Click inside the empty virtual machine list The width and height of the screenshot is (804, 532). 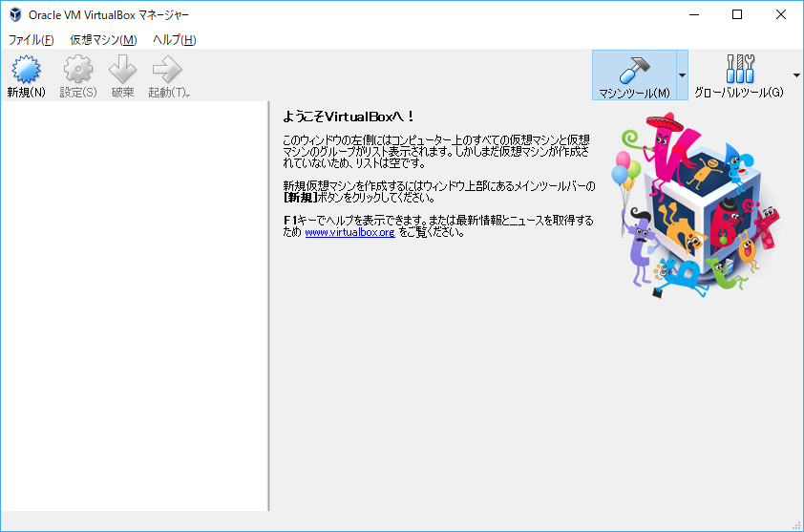[x=134, y=306]
